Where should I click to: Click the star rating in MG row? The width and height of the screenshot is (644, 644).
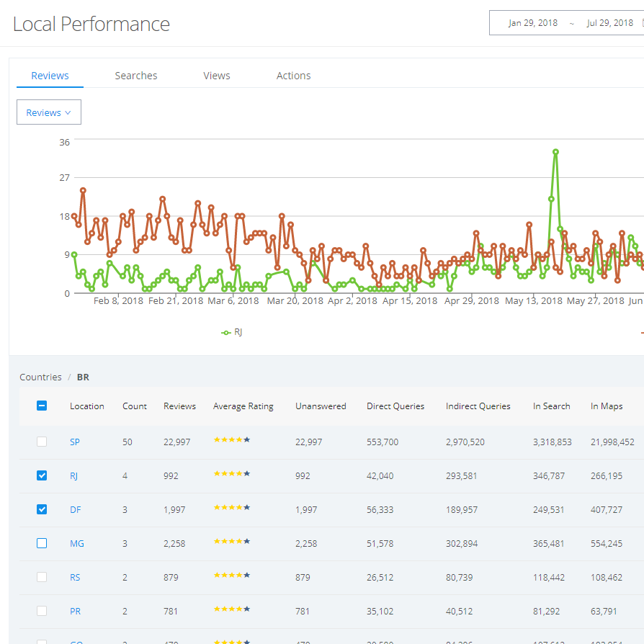pyautogui.click(x=231, y=542)
